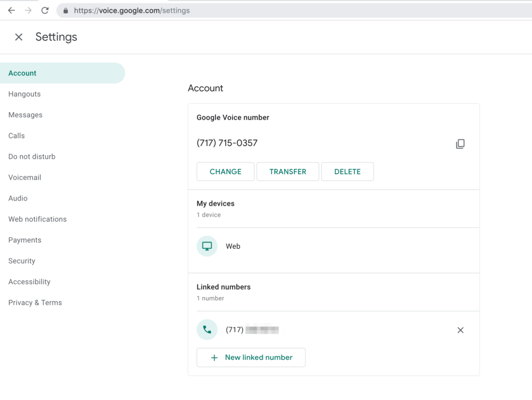Go back in the browser

(x=11, y=10)
